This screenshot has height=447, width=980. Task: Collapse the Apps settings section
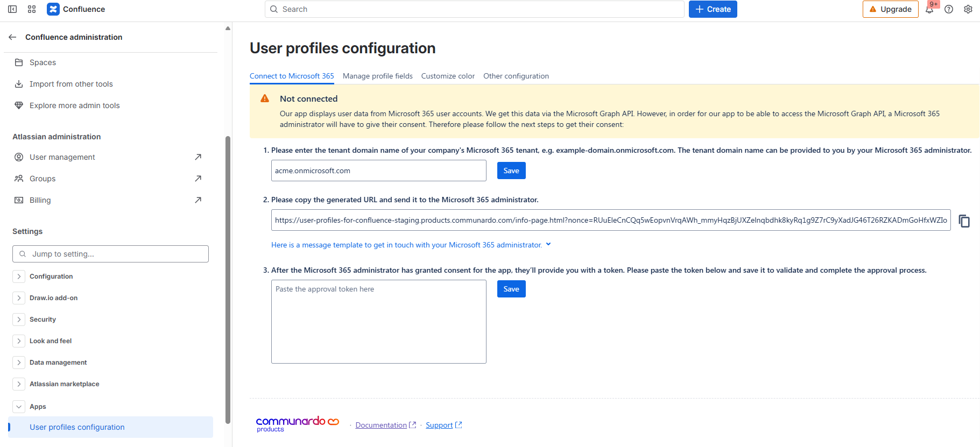click(x=19, y=407)
